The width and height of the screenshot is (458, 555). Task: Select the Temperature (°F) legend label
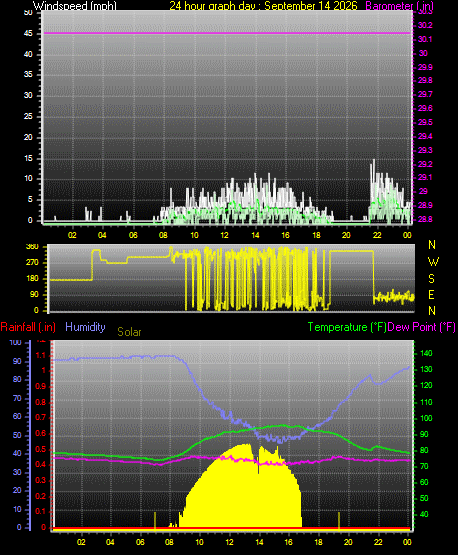pos(347,327)
